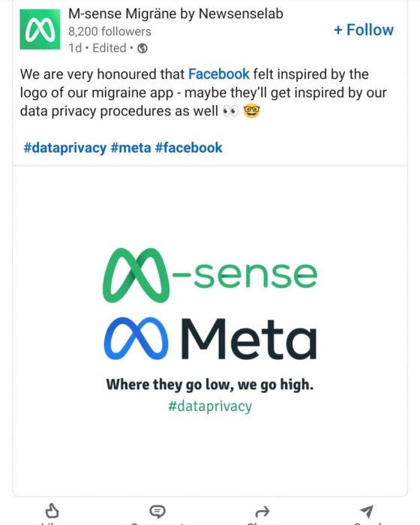
Task: Tap the nerd face emoji in post
Action: click(251, 111)
